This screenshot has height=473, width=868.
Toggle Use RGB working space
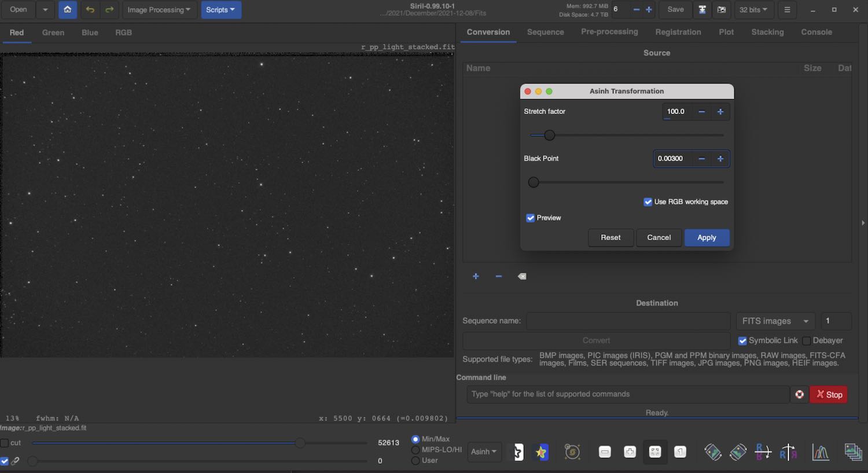coord(648,202)
